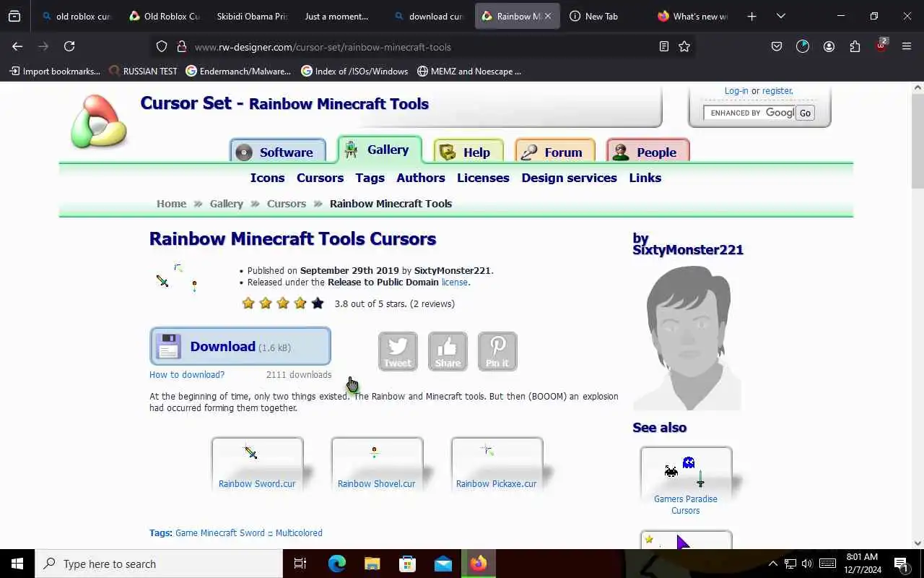The width and height of the screenshot is (924, 578).
Task: Open the extensions puzzle icon
Action: 855,46
